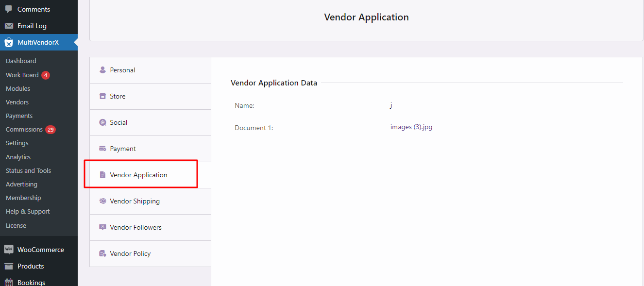
Task: Go to the License submenu page
Action: coord(16,225)
